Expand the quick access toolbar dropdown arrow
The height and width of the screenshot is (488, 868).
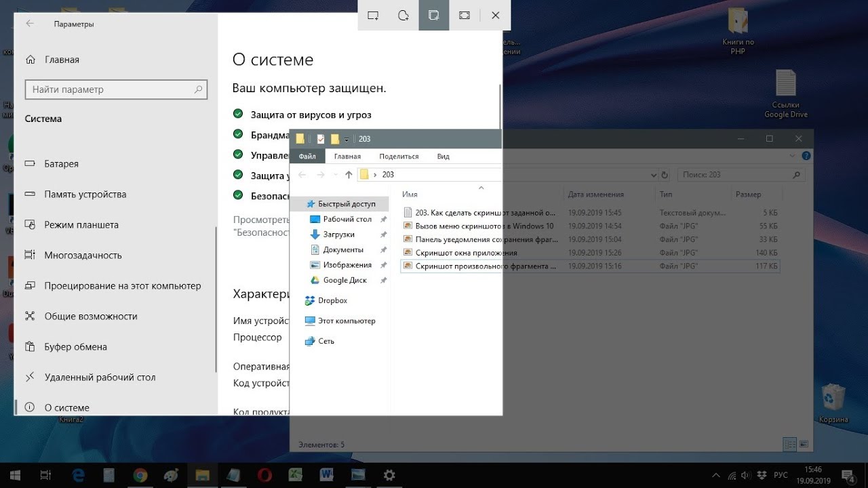[x=347, y=139]
